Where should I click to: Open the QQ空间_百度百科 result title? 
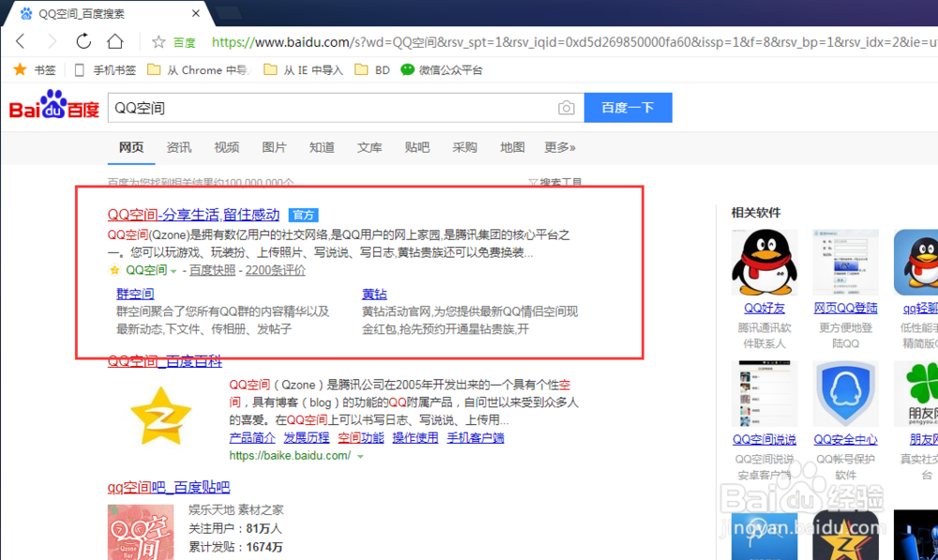164,361
